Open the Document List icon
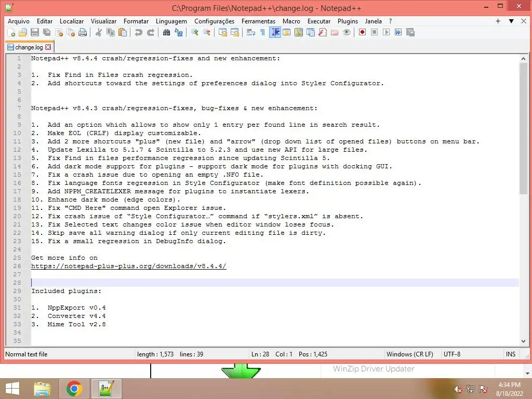Viewport: 532px width, 399px height. pyautogui.click(x=311, y=32)
